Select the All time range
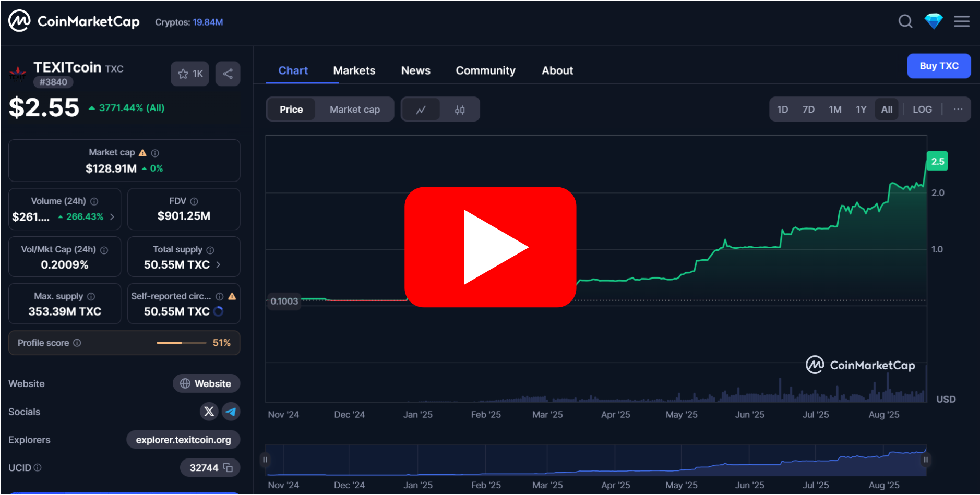This screenshot has height=495, width=980. [x=887, y=110]
